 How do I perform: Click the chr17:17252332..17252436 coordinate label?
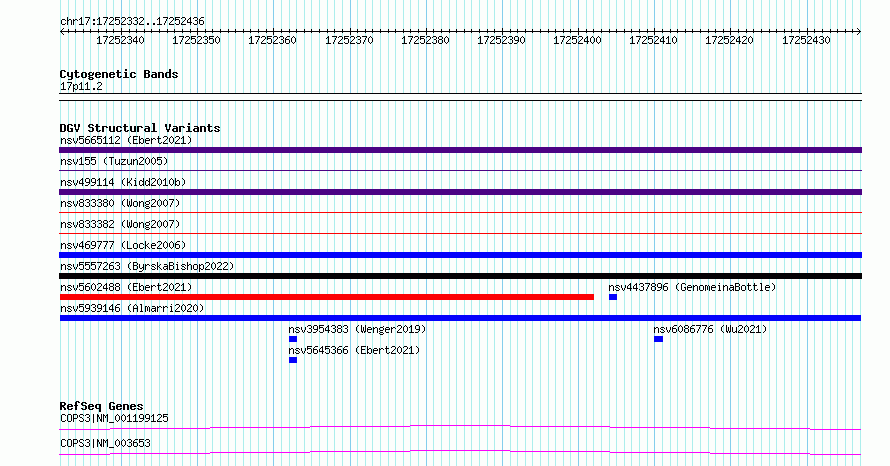coord(132,22)
